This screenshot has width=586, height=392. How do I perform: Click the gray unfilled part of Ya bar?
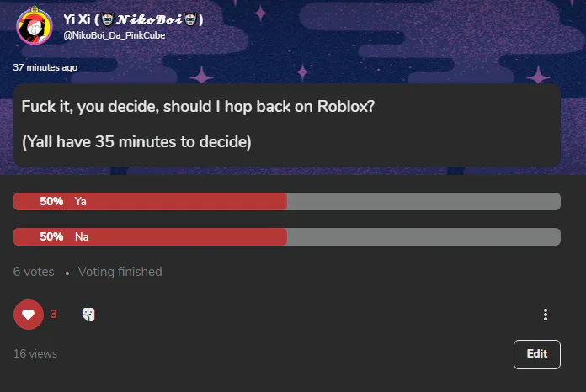coord(424,201)
